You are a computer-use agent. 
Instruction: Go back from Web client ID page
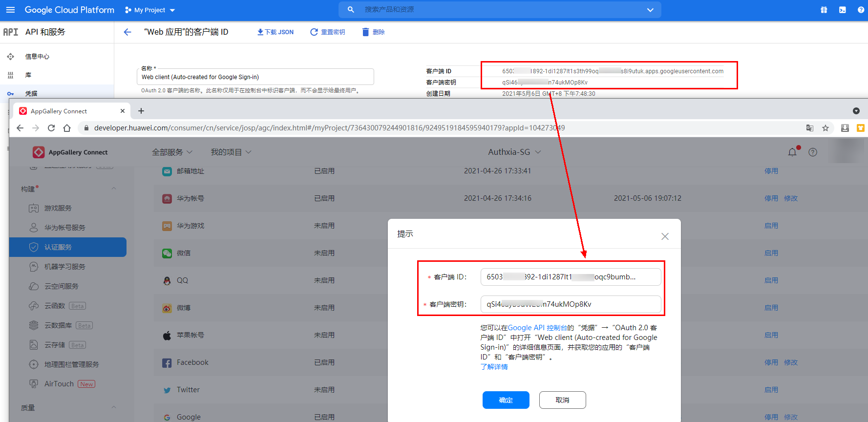tap(127, 32)
